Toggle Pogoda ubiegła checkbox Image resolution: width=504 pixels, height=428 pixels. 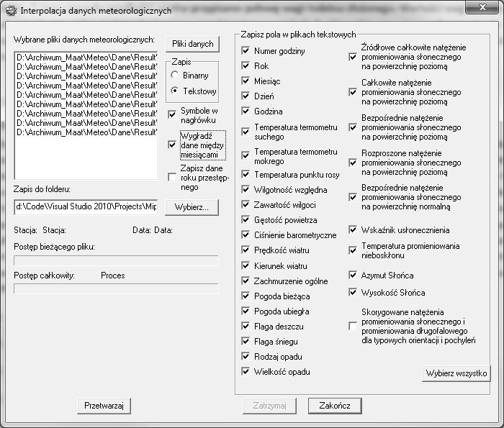(x=246, y=311)
